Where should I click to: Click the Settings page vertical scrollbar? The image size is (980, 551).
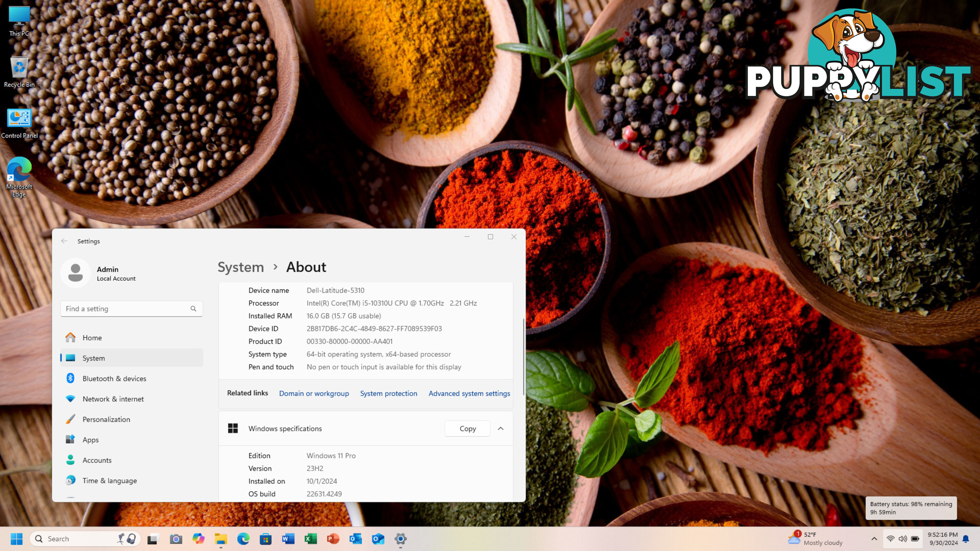coord(523,357)
